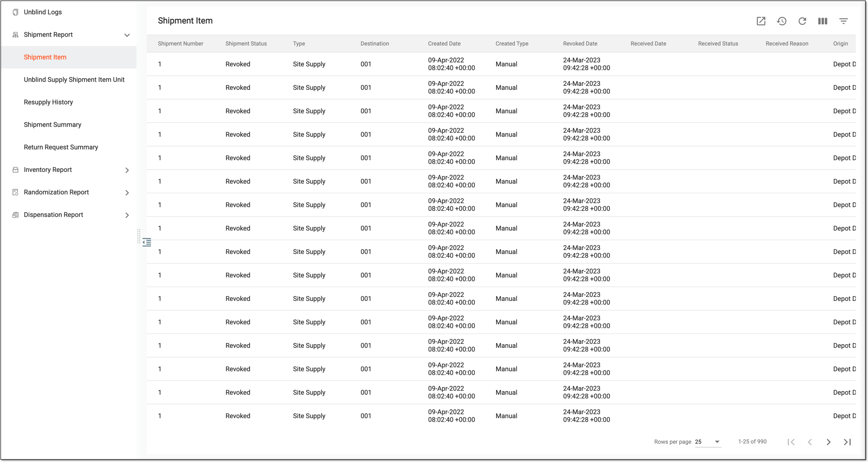Sort by Revoked Date column header
The width and height of the screenshot is (868, 462).
580,44
